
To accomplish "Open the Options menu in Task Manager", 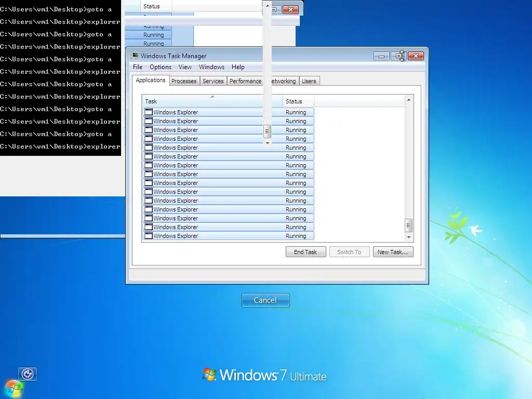I will coord(161,67).
